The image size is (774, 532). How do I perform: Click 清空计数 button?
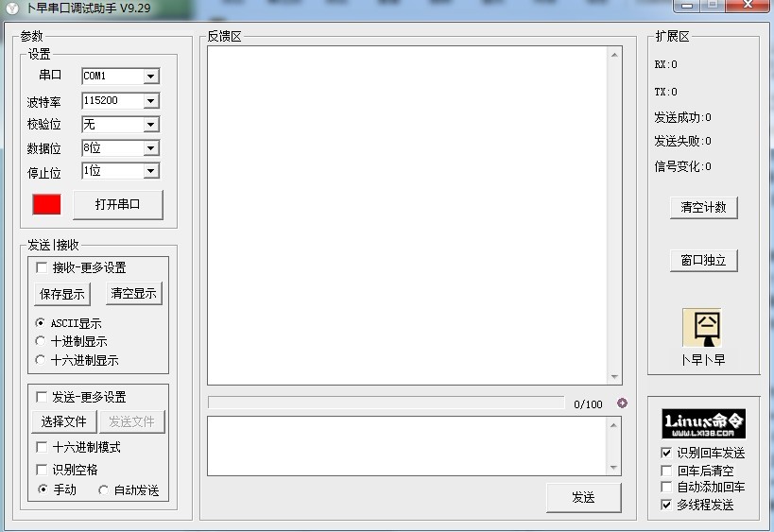703,207
